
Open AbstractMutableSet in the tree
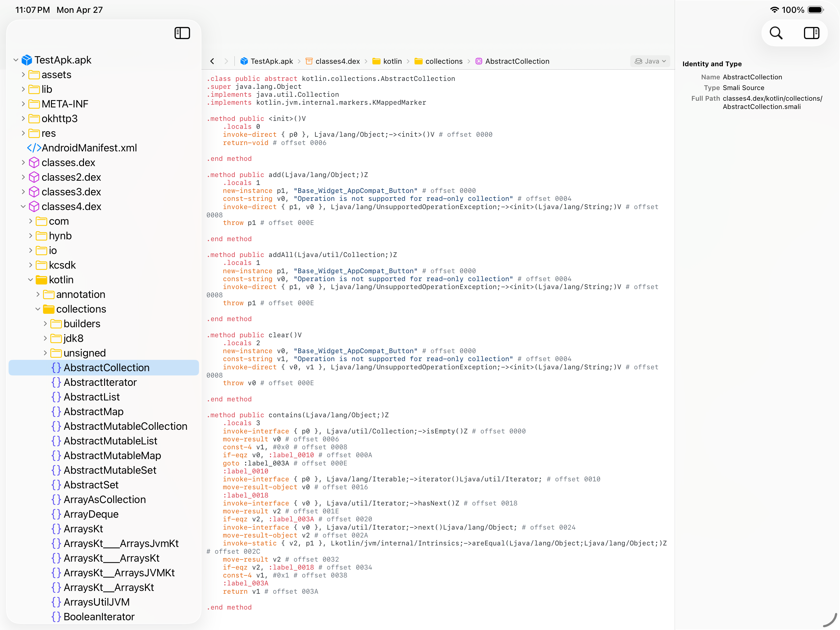pyautogui.click(x=110, y=470)
